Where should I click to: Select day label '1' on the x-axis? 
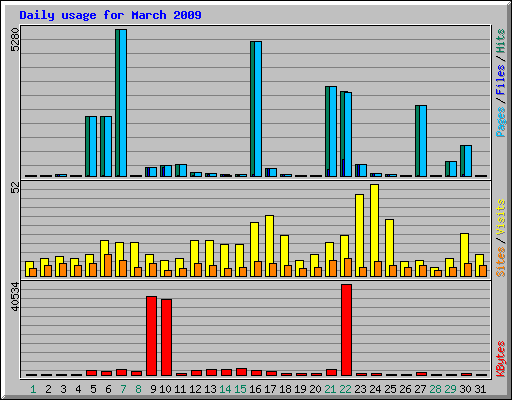33,389
